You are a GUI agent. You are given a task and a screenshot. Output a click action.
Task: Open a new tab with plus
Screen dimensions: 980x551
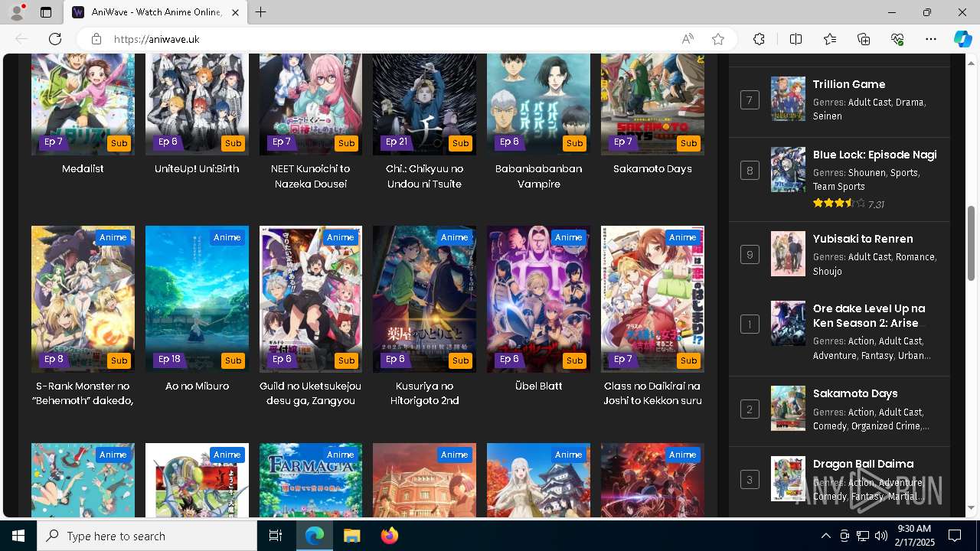(261, 12)
